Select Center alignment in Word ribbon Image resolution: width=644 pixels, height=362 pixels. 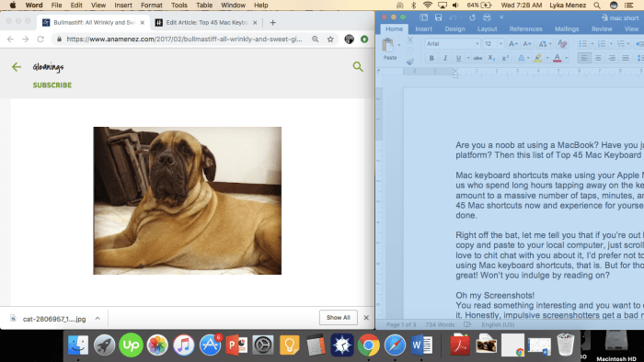pos(598,58)
